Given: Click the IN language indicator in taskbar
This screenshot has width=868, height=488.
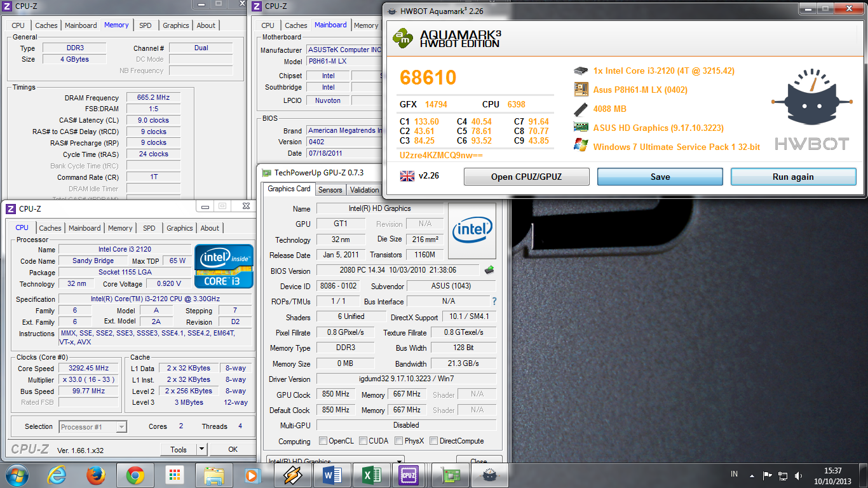Looking at the screenshot, I should point(734,475).
